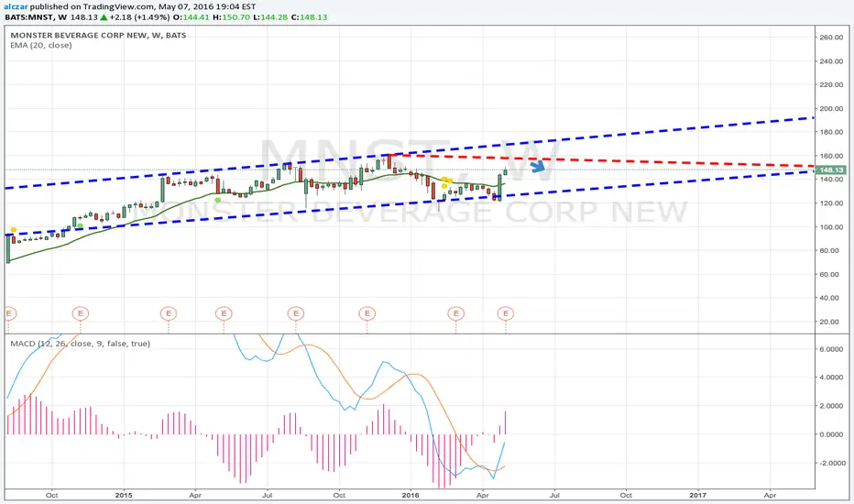Click the -2.0000 MACD axis label
The image size is (854, 504).
[x=832, y=463]
